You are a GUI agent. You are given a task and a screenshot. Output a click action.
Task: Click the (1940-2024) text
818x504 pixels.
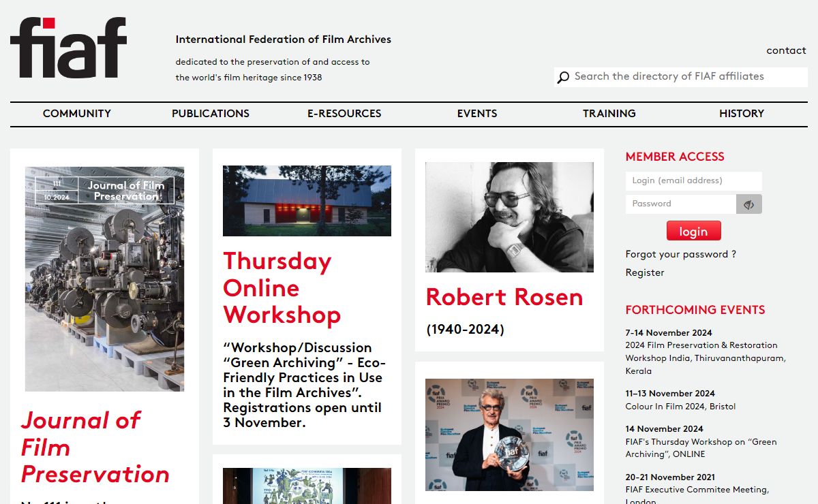pyautogui.click(x=466, y=330)
